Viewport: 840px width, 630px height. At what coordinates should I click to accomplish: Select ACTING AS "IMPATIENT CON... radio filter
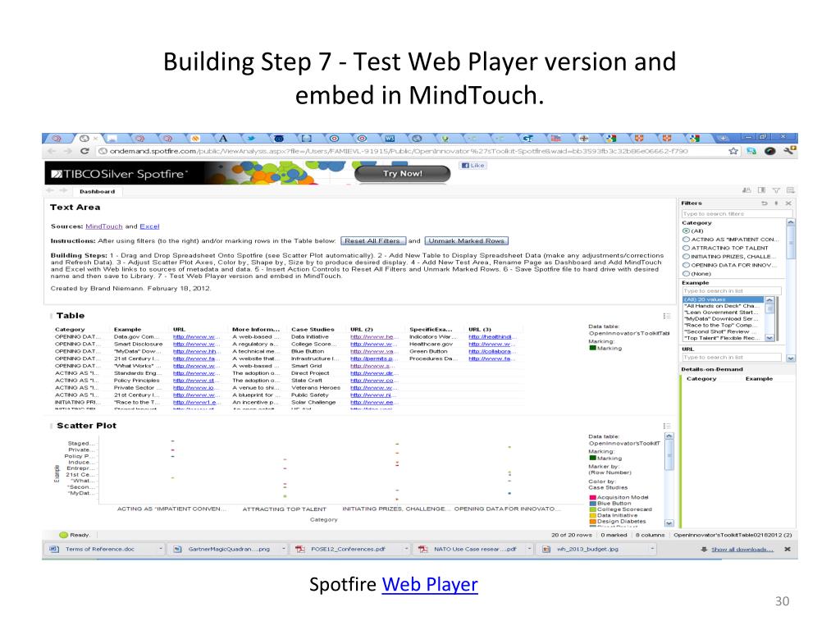[686, 240]
